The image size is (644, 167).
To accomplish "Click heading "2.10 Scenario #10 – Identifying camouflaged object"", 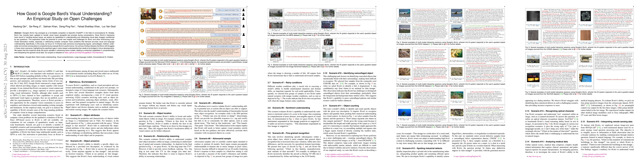I will pyautogui.click(x=348, y=73).
